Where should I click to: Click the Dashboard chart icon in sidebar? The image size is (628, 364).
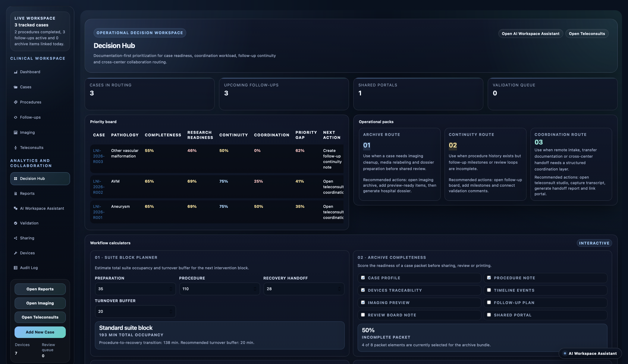(15, 72)
